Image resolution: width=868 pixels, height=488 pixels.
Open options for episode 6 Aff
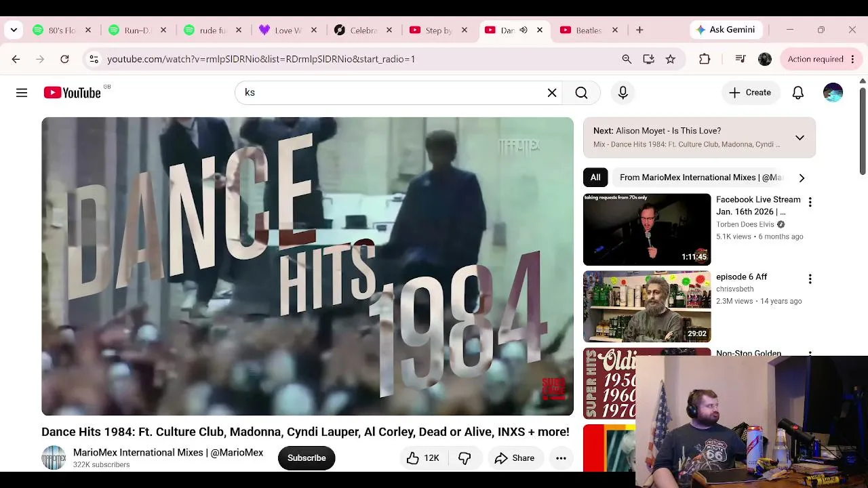click(x=810, y=279)
